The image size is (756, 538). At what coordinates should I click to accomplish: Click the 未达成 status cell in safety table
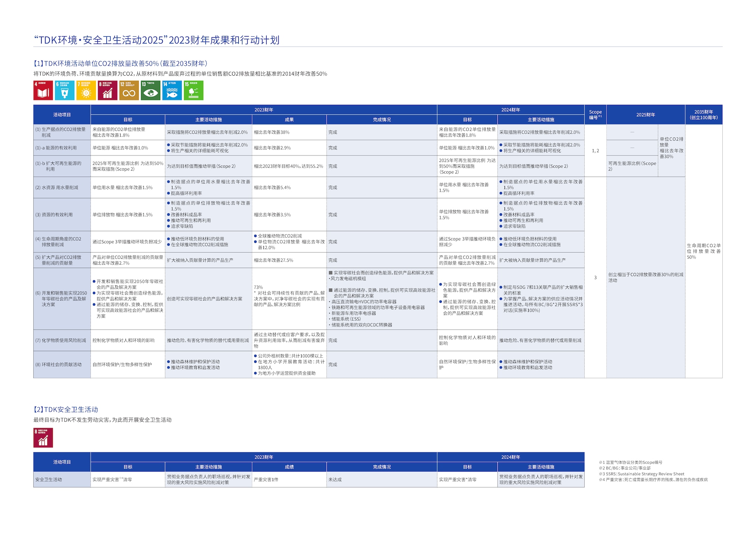pyautogui.click(x=335, y=480)
